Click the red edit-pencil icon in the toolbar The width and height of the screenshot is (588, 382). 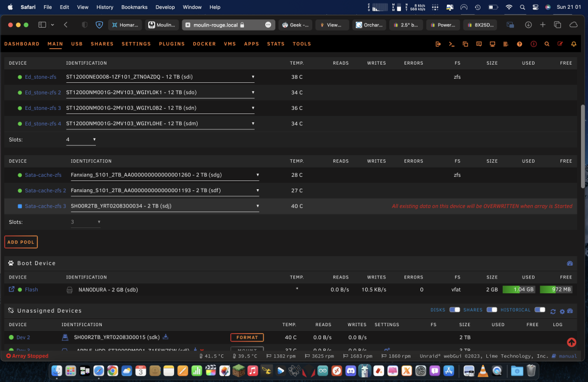tap(560, 44)
